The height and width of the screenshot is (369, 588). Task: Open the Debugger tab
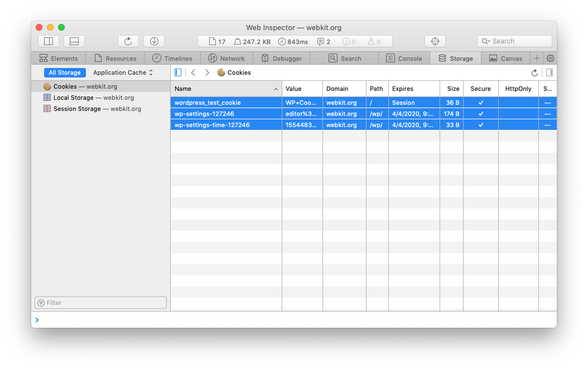(282, 59)
